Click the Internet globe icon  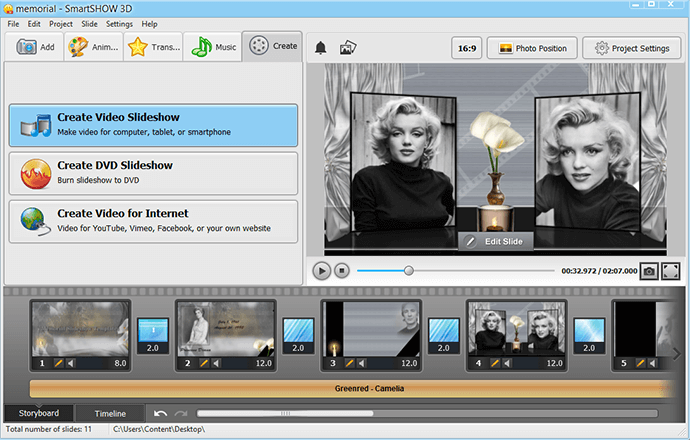[x=35, y=221]
